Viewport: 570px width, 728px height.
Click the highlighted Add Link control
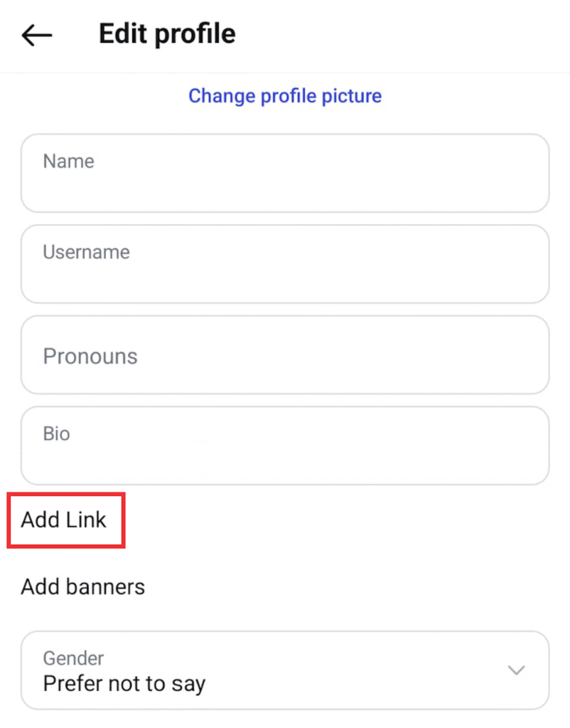pyautogui.click(x=65, y=520)
